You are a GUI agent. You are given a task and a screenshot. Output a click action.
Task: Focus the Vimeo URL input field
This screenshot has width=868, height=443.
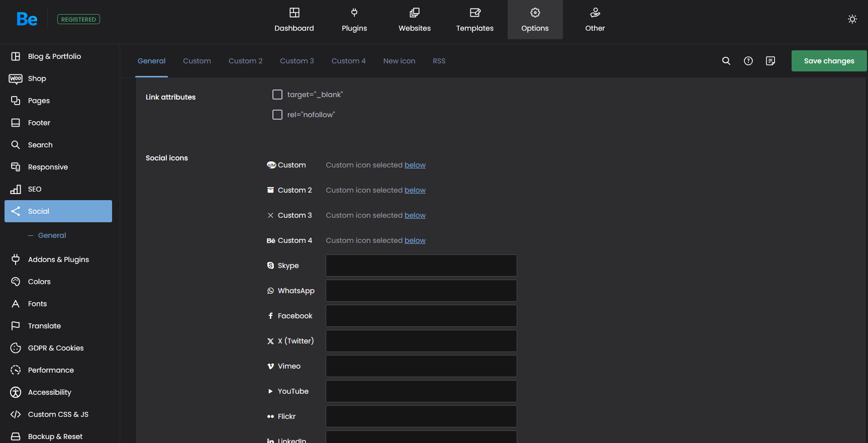[421, 366]
